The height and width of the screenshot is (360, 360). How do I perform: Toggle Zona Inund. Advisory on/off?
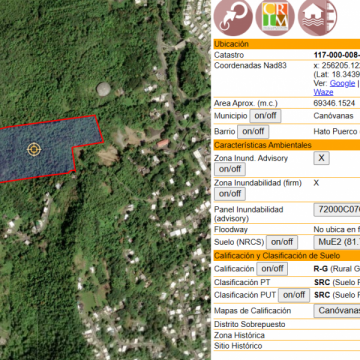point(230,169)
